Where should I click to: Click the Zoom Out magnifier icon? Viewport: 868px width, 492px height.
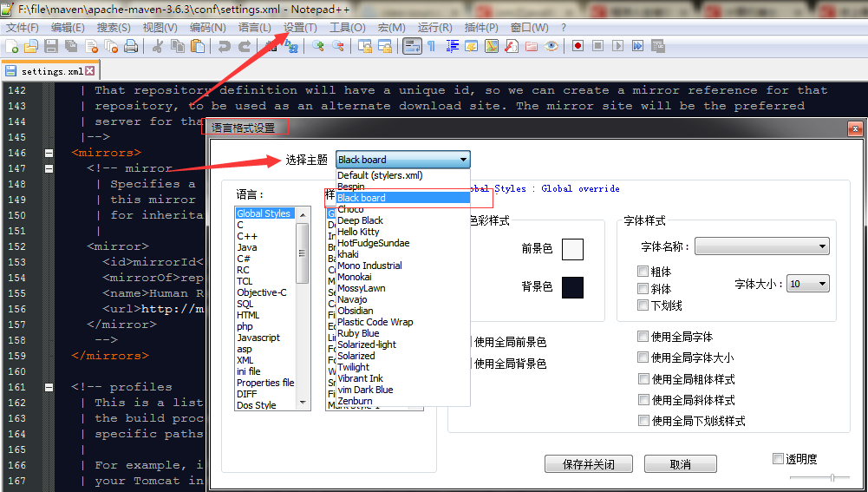coord(337,47)
